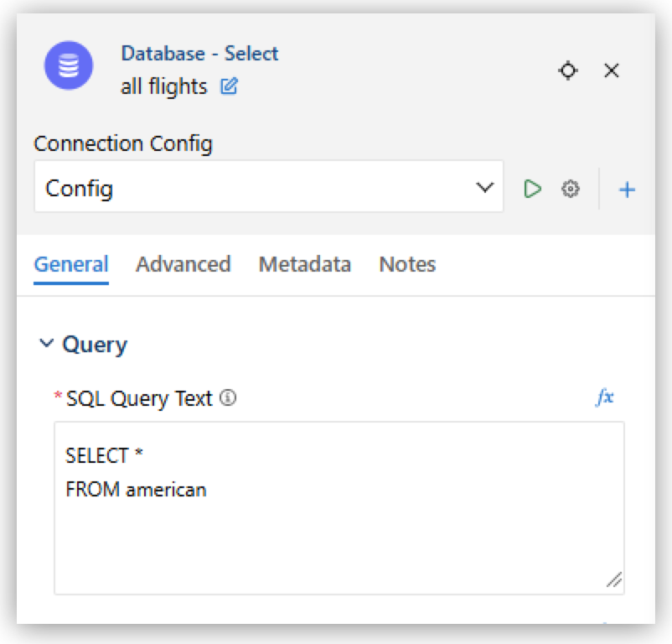Click into the SQL Query Text area
672x644 pixels.
tap(339, 508)
